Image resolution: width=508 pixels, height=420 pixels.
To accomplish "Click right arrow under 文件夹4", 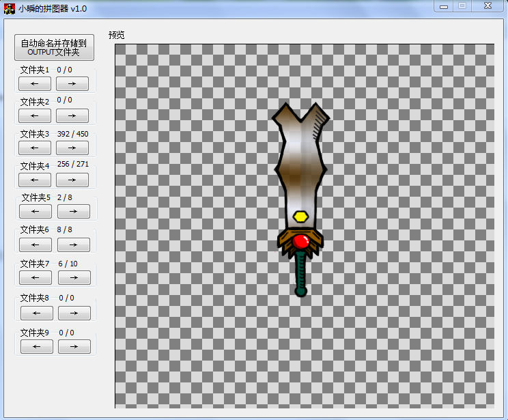I will tap(72, 180).
